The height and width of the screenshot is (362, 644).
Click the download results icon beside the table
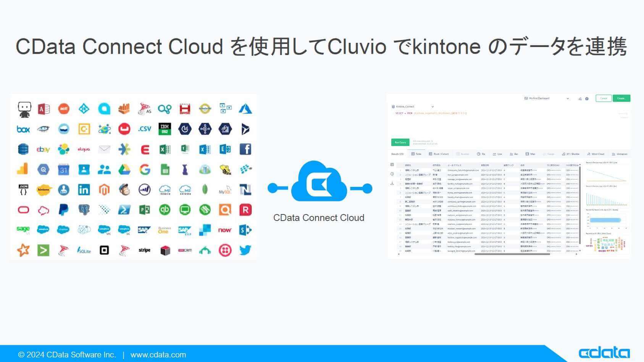(392, 183)
